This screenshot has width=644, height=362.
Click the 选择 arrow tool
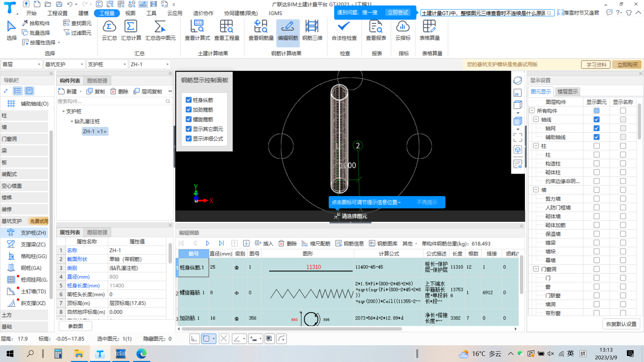[11, 30]
